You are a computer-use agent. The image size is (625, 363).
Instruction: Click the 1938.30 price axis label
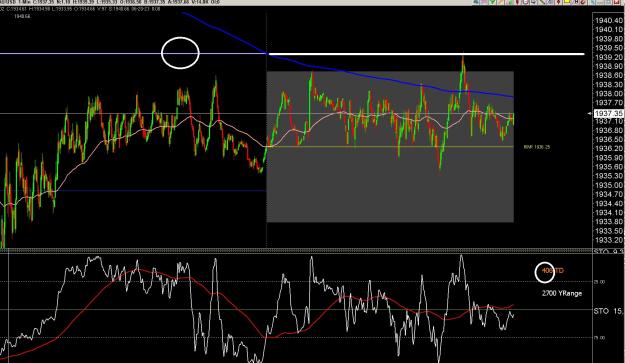[609, 84]
